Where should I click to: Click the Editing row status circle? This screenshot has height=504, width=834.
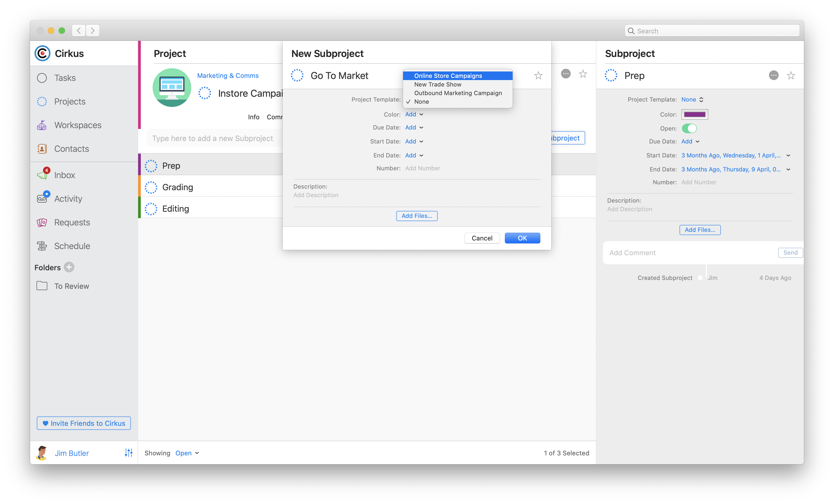(x=151, y=209)
